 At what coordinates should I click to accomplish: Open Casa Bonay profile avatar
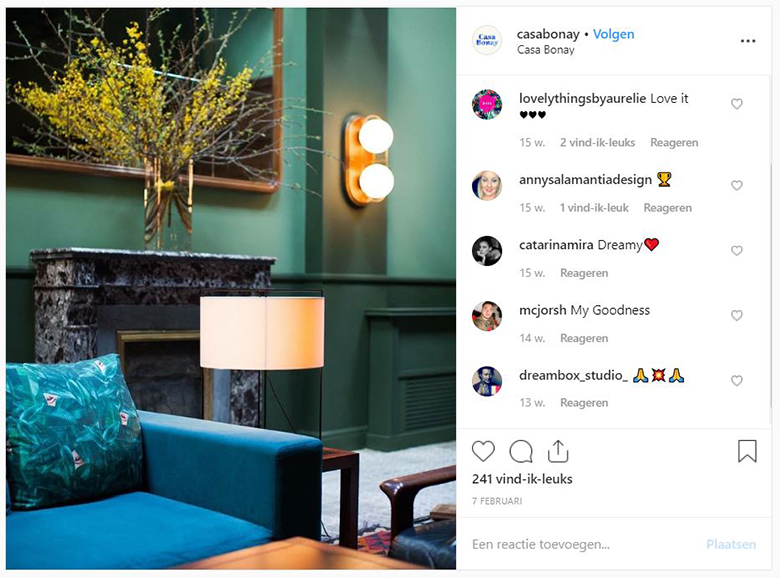point(487,40)
